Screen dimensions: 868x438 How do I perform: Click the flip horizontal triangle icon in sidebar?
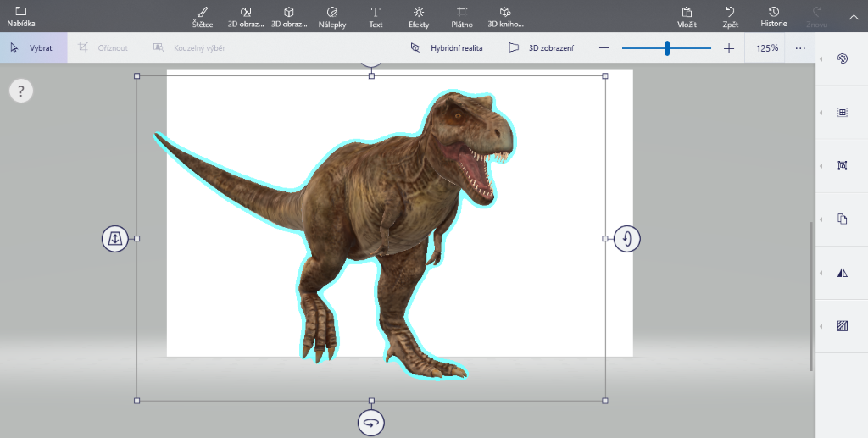[842, 273]
